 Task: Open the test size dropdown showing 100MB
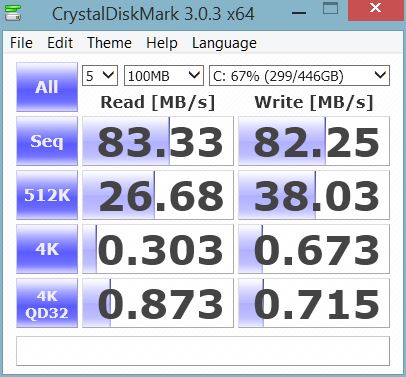click(x=164, y=76)
